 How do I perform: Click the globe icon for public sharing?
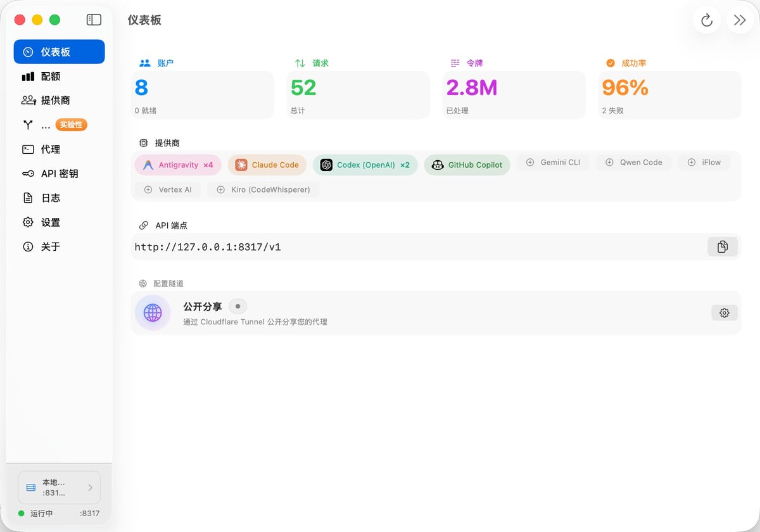click(x=153, y=313)
